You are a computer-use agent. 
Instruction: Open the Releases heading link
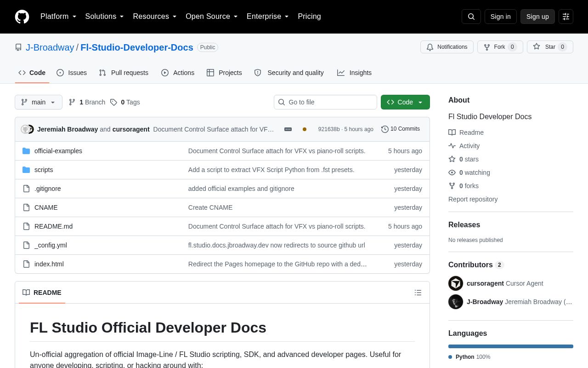coord(464,225)
